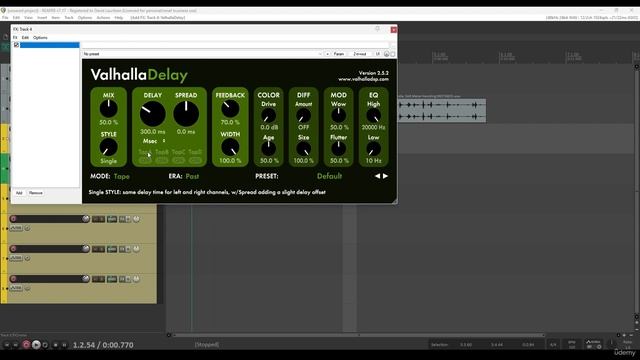Click the volume knob on track 6
This screenshot has height=360, width=640.
[x=86, y=219]
